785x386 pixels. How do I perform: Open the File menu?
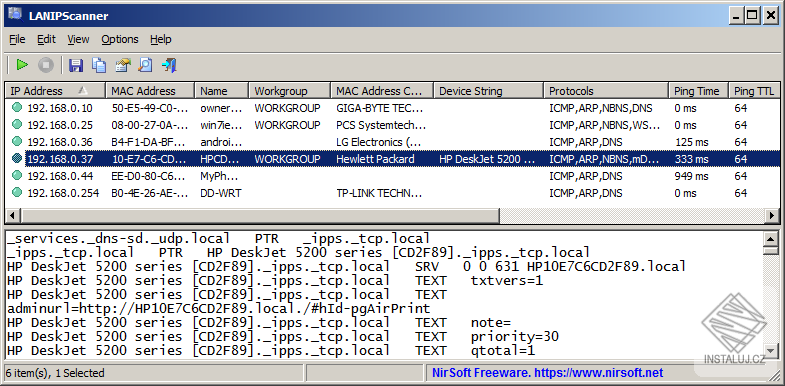click(17, 39)
